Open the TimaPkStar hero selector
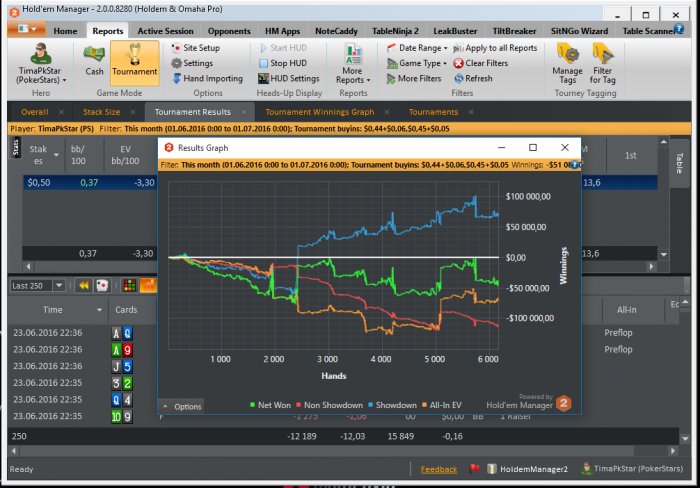 click(x=41, y=63)
